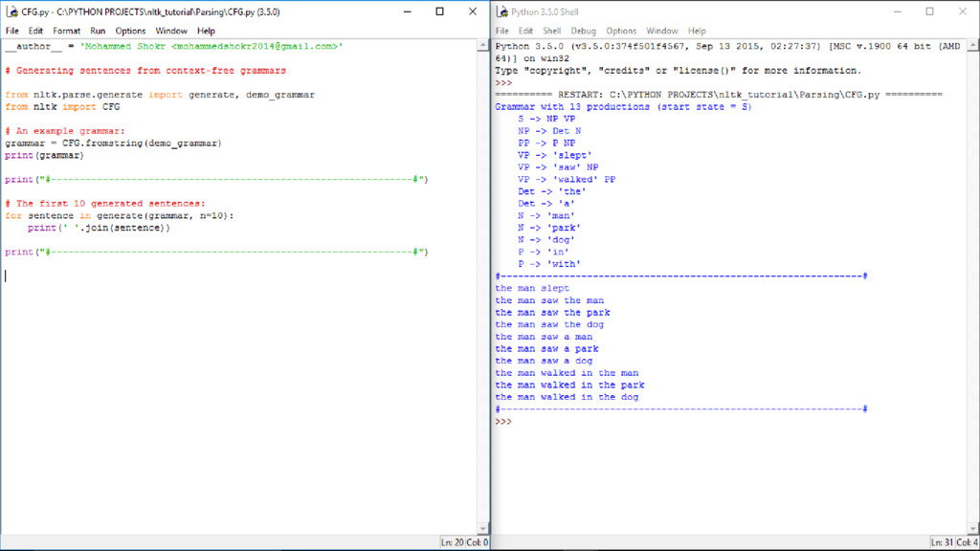Maximize the CFG.py editor window
Viewport: 980px width, 551px height.
pyautogui.click(x=439, y=11)
